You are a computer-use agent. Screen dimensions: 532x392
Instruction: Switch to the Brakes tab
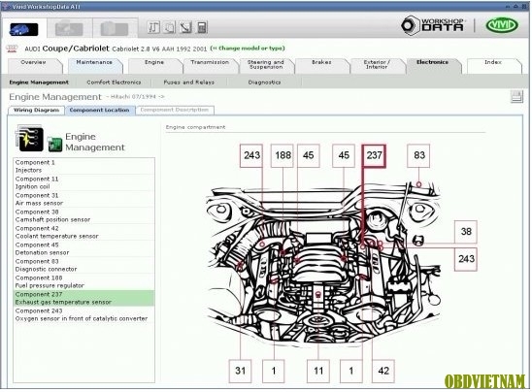[321, 65]
